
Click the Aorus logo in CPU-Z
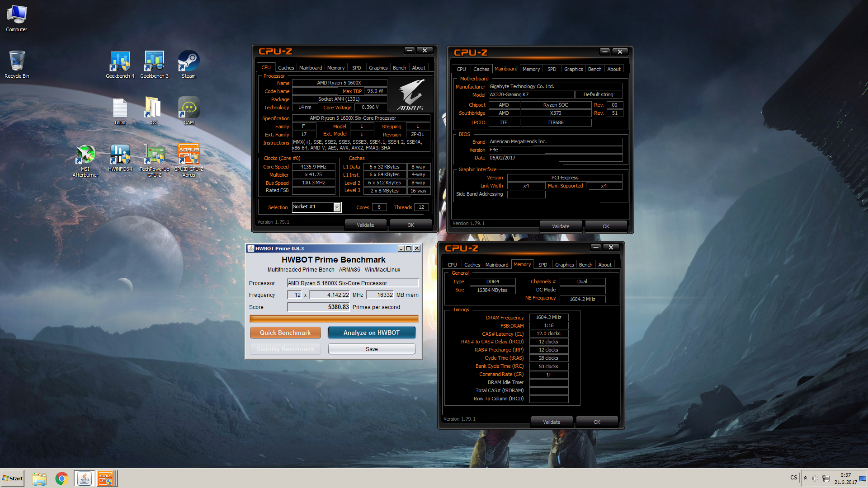[x=410, y=95]
